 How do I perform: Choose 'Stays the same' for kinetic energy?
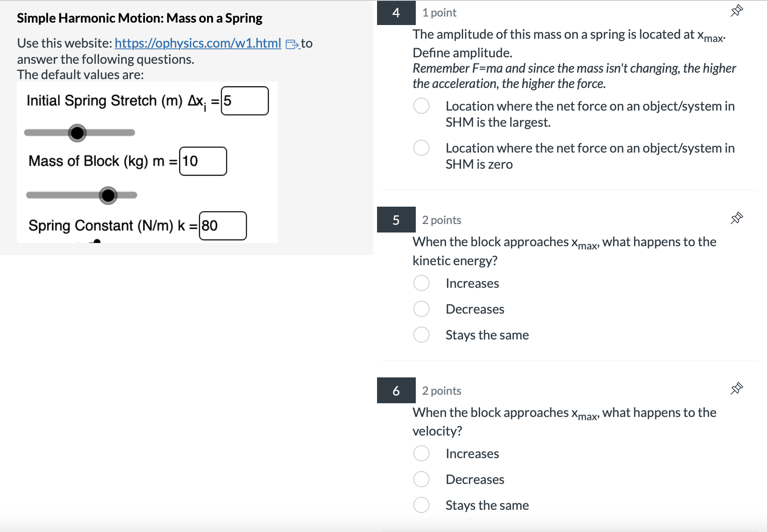click(421, 335)
